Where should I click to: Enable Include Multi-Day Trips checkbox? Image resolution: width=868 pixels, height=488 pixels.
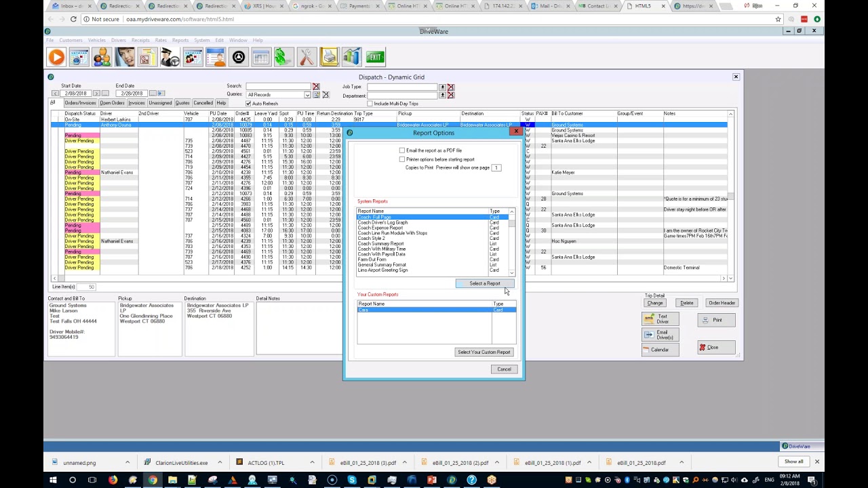click(369, 104)
